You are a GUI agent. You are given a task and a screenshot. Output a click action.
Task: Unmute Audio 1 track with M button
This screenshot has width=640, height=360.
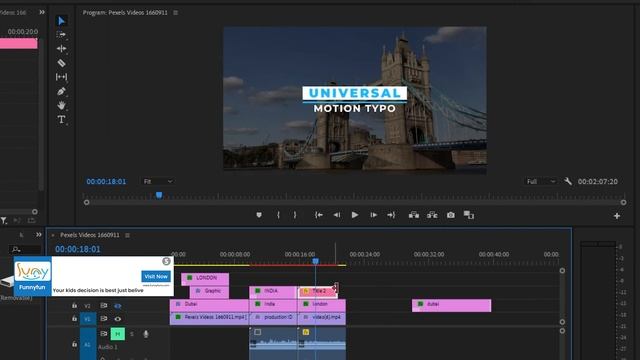(118, 334)
